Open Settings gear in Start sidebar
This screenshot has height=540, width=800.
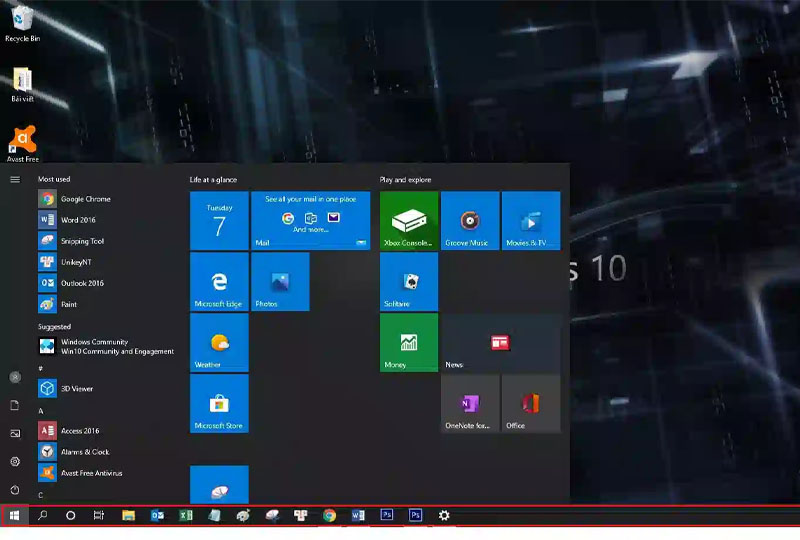15,461
